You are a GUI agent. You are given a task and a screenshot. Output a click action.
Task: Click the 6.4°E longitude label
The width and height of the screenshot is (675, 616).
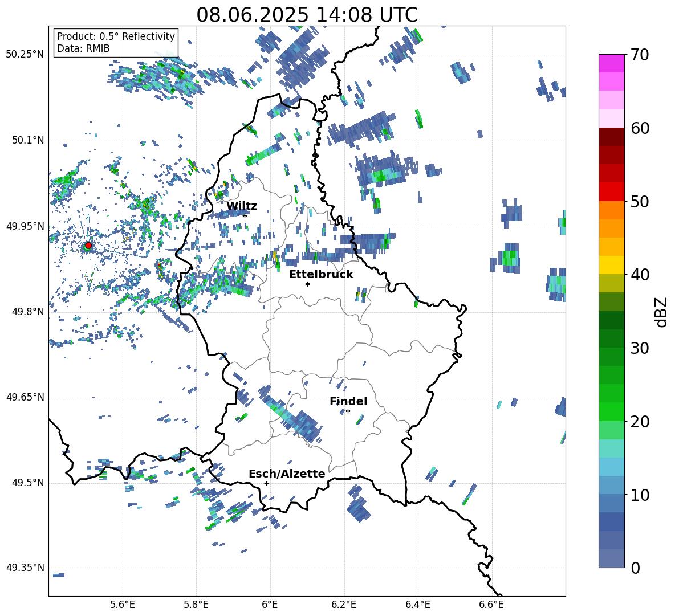tap(417, 605)
